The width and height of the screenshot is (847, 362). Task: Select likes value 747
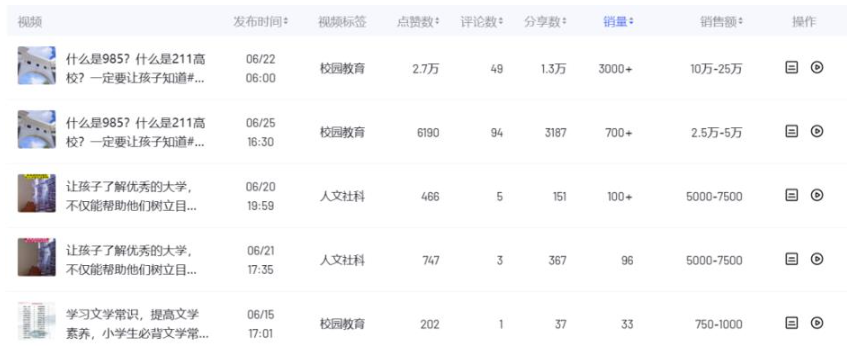(x=431, y=260)
